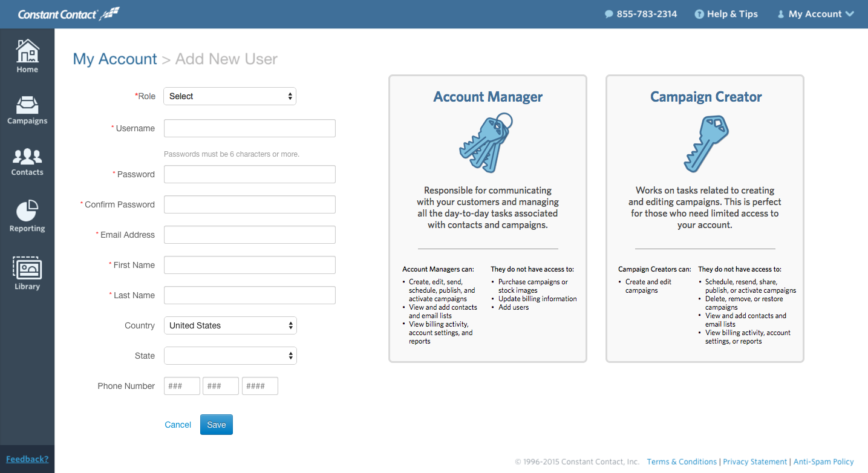Click the phone area code field
The height and width of the screenshot is (473, 868).
click(182, 386)
